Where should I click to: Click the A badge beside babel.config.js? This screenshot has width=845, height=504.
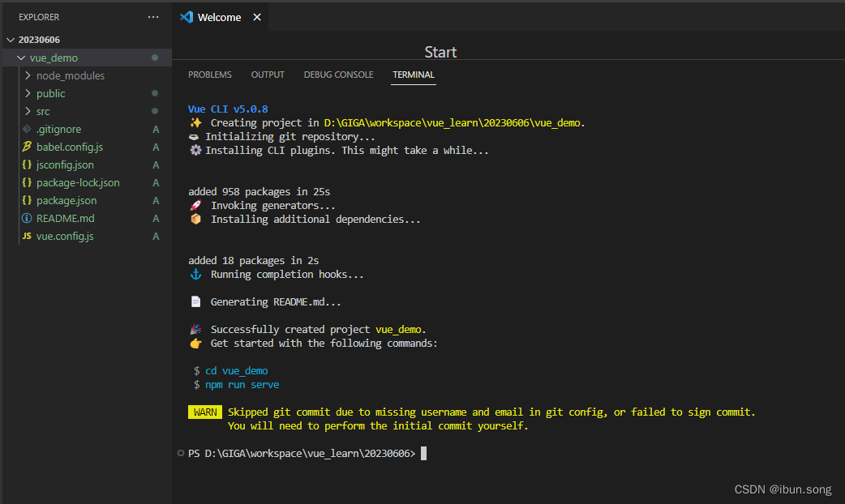pyautogui.click(x=156, y=147)
